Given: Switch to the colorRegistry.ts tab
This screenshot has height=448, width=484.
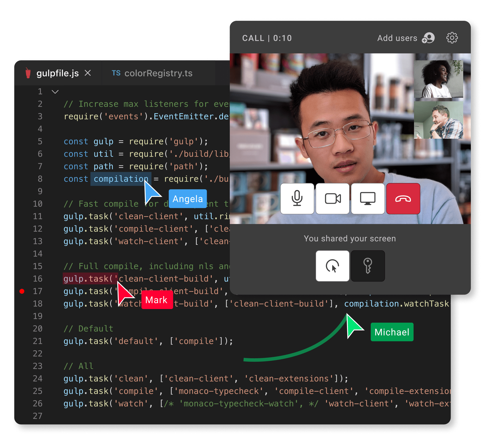Looking at the screenshot, I should pos(158,73).
